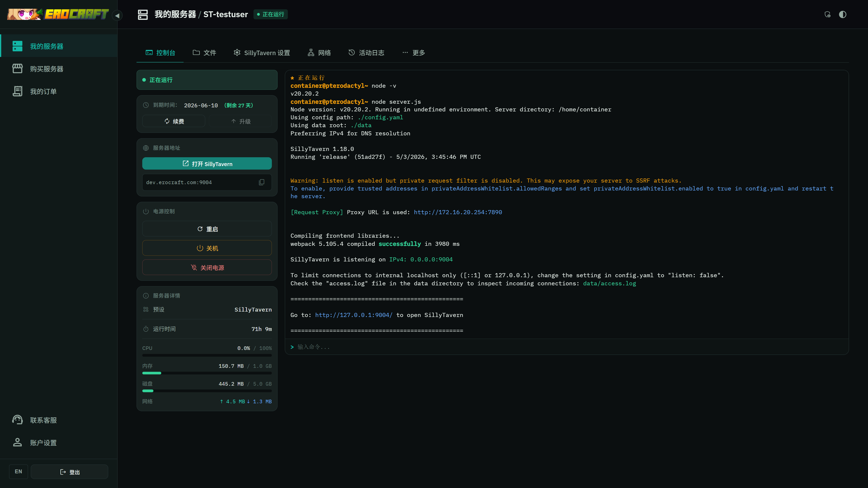Viewport: 868px width, 488px height.
Task: Click the power icon beside 电源控制
Action: (x=146, y=211)
